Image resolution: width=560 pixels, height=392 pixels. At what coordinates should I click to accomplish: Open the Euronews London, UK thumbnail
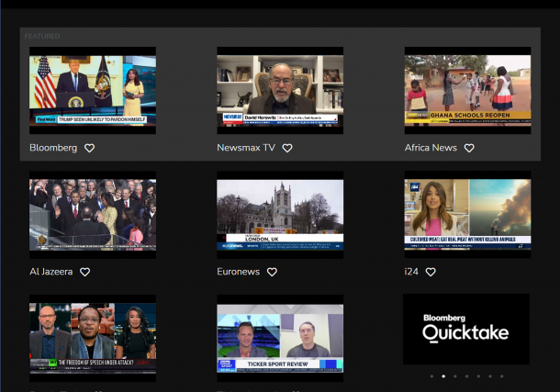280,214
